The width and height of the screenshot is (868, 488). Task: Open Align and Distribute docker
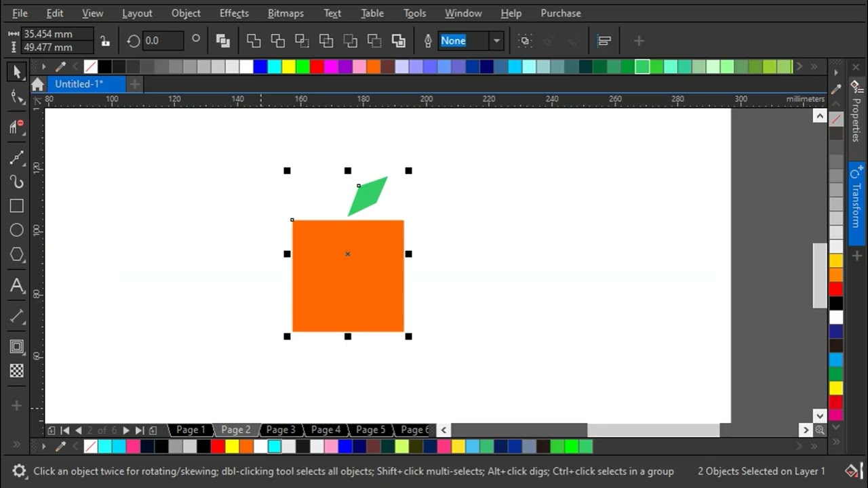(604, 41)
